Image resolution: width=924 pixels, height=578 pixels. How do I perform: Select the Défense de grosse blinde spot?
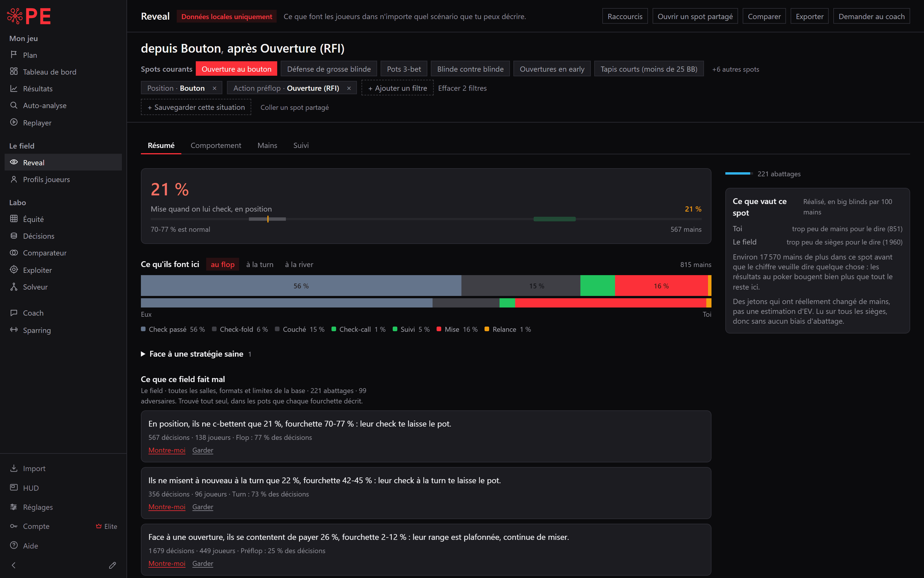click(x=329, y=69)
